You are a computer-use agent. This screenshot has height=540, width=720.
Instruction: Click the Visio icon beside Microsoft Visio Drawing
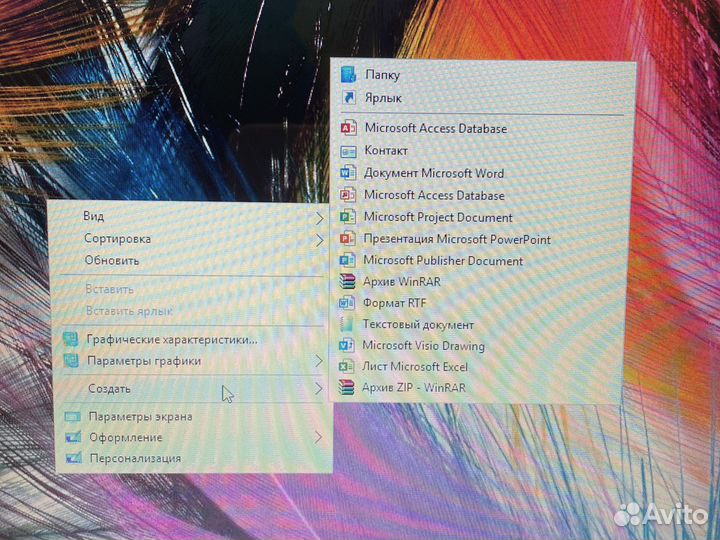click(346, 345)
